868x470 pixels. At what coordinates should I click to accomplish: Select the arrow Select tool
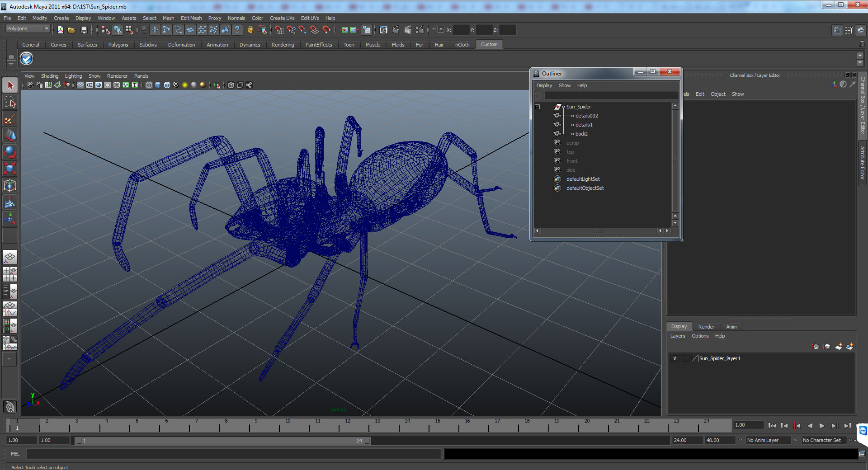tap(10, 85)
